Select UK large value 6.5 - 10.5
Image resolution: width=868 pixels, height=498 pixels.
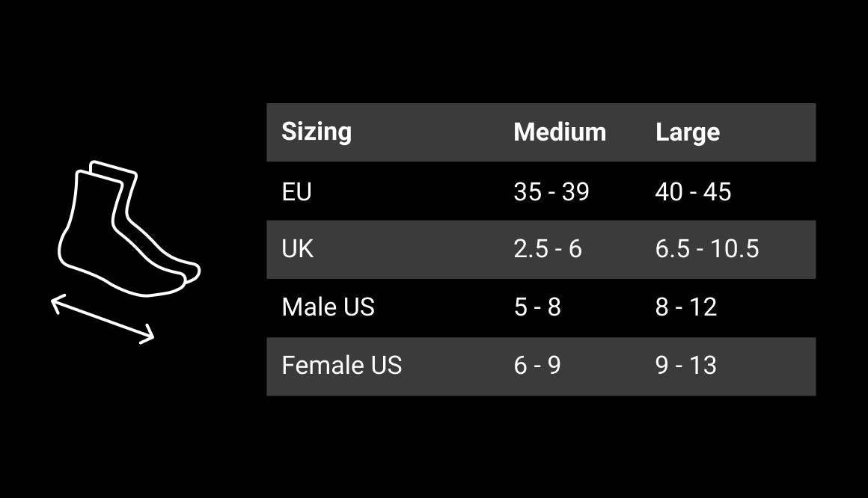pos(707,249)
